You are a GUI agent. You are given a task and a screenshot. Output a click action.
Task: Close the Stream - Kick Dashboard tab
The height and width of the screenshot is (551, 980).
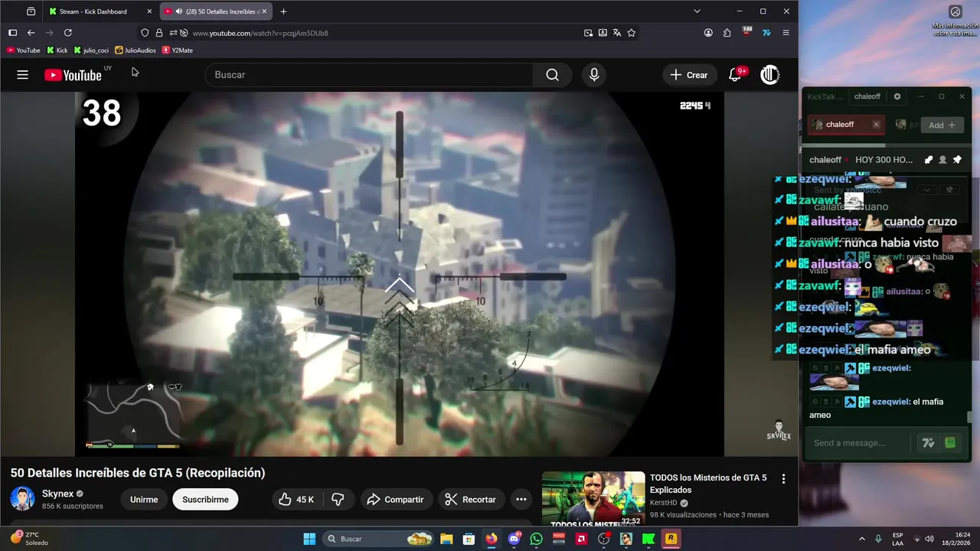(x=149, y=11)
